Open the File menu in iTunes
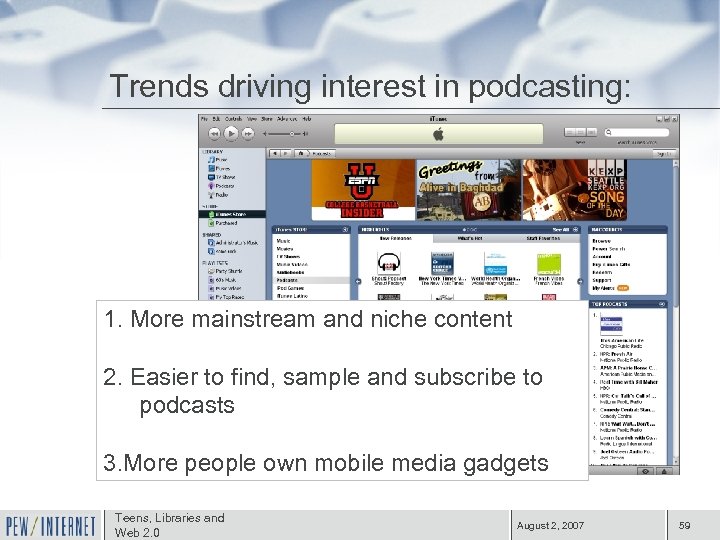The width and height of the screenshot is (720, 540). click(204, 118)
